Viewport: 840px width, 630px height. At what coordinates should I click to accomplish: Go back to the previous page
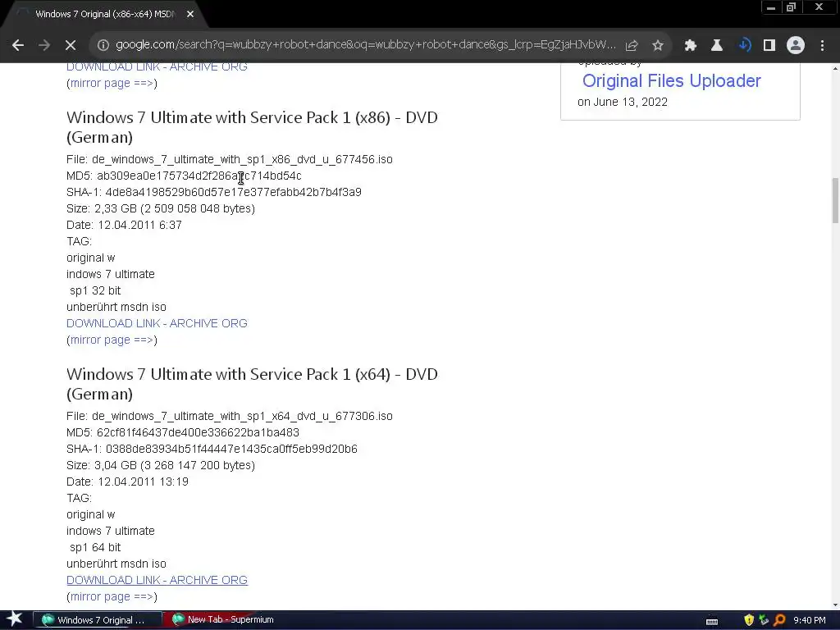[18, 46]
